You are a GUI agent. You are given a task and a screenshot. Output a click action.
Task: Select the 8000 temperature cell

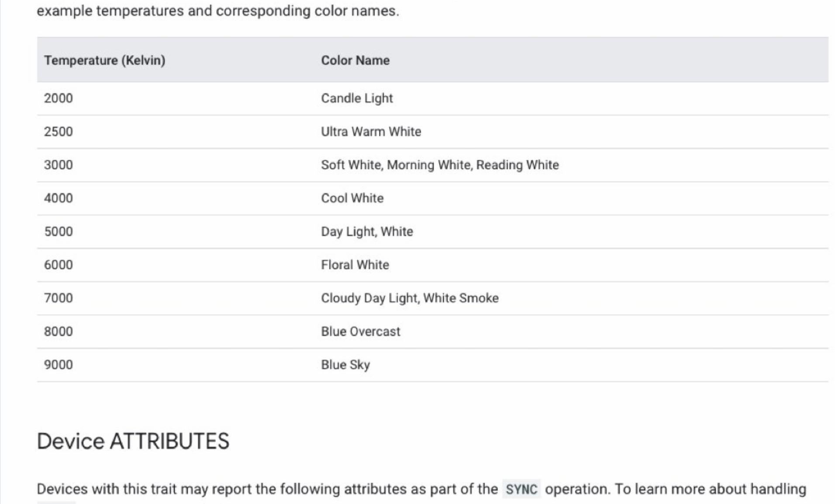[59, 331]
